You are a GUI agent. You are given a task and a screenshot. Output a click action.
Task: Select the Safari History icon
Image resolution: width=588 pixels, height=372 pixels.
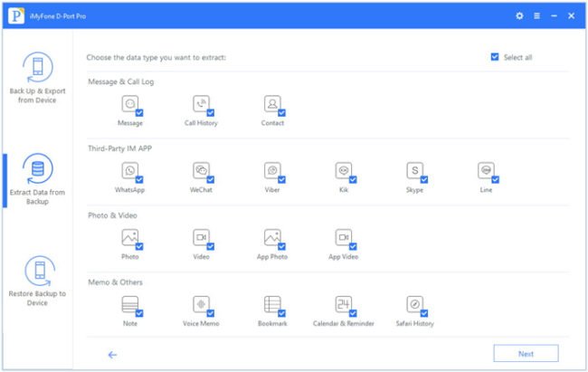click(414, 304)
